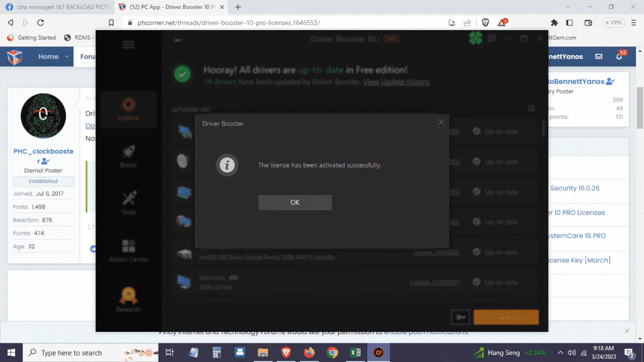Image resolution: width=644 pixels, height=362 pixels.
Task: Go back in the browser
Action: (x=11, y=23)
